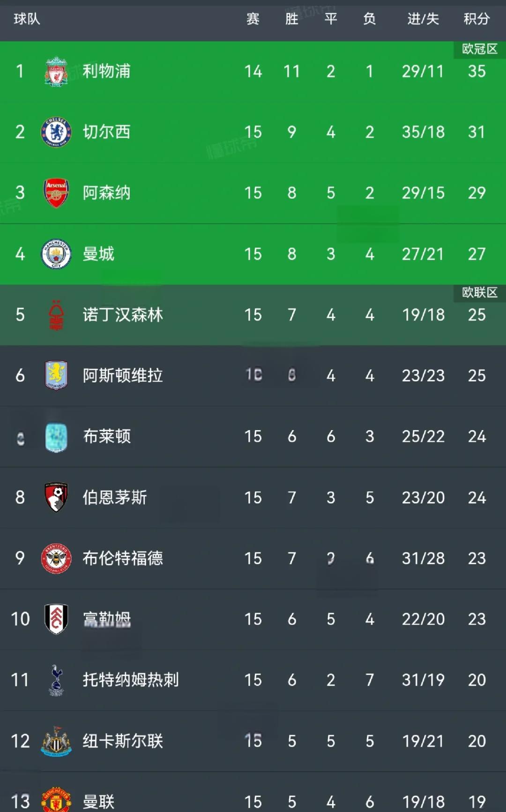Click the 赛 matches header
The height and width of the screenshot is (812, 506).
coord(253,20)
